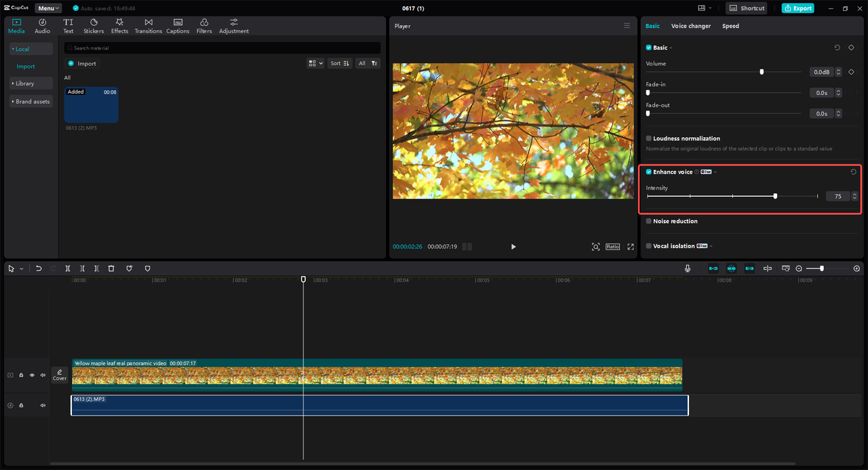This screenshot has height=470, width=868.
Task: Click the microphone record voiceover icon
Action: coord(688,269)
